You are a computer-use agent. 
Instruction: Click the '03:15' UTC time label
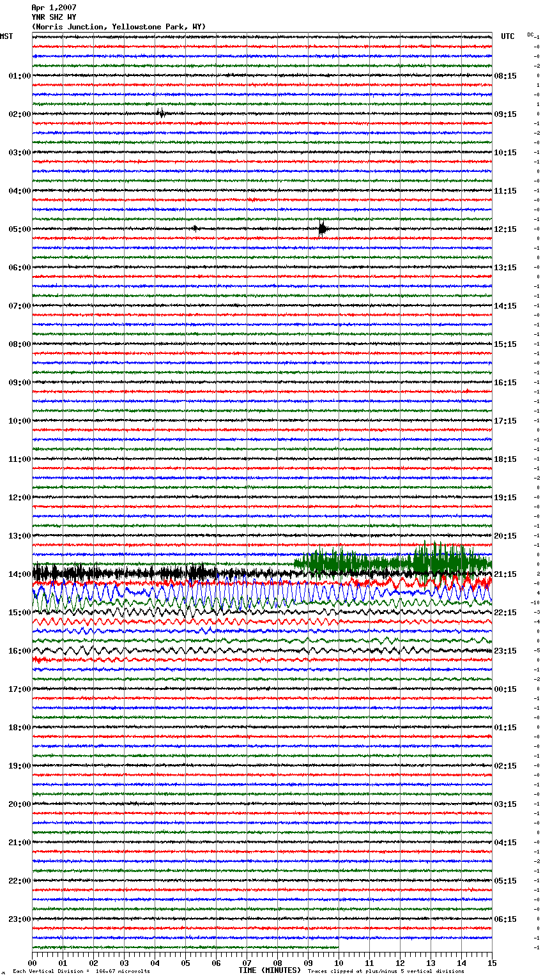505,804
